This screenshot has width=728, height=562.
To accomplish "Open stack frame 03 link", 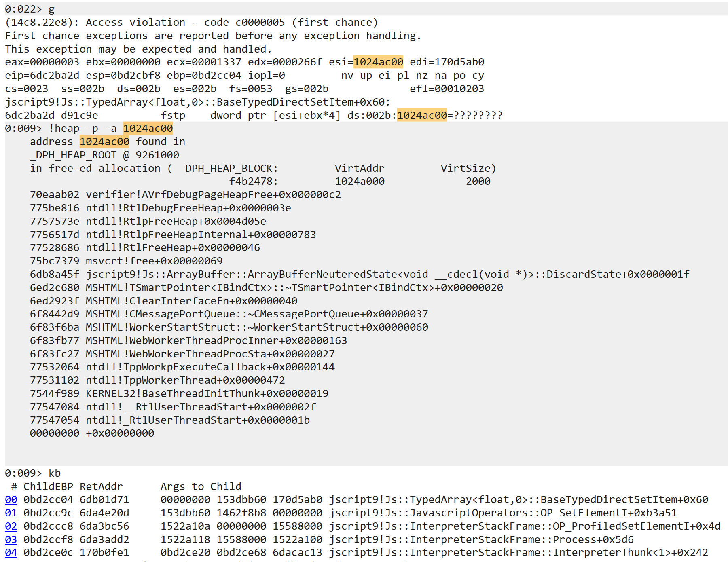I will (x=11, y=540).
